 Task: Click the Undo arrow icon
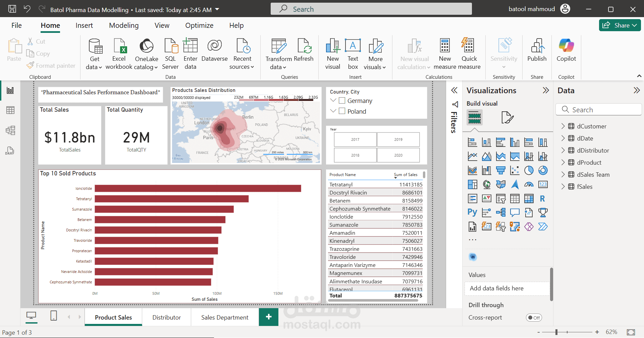coord(27,9)
